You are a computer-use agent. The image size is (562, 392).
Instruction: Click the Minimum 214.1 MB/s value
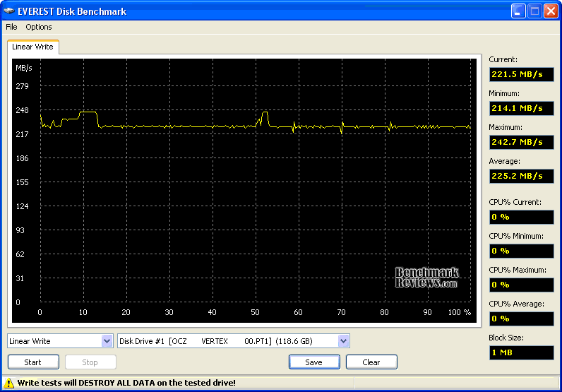pos(522,108)
